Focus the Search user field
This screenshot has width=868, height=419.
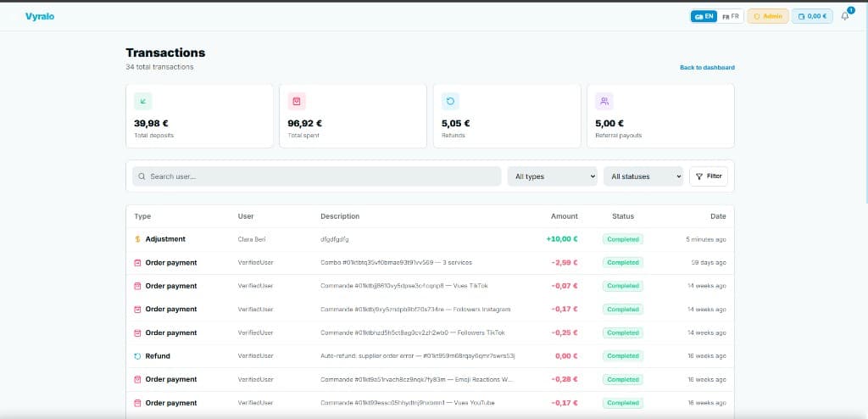pos(317,176)
